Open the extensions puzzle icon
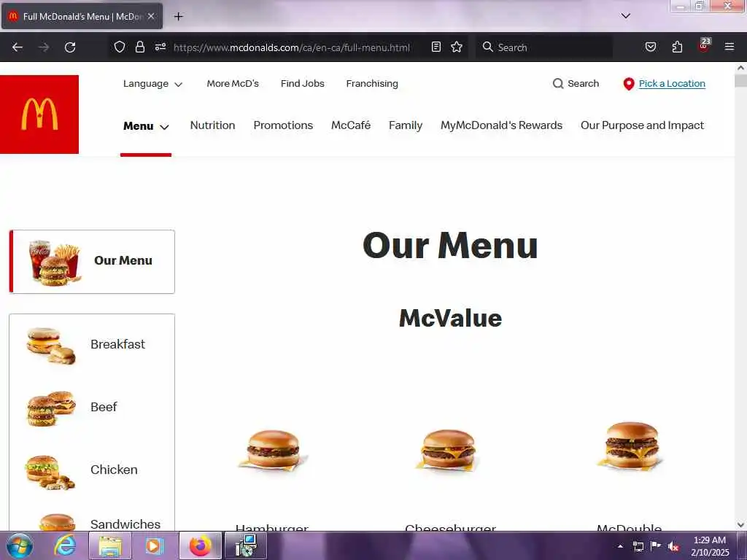The image size is (747, 560). click(677, 47)
